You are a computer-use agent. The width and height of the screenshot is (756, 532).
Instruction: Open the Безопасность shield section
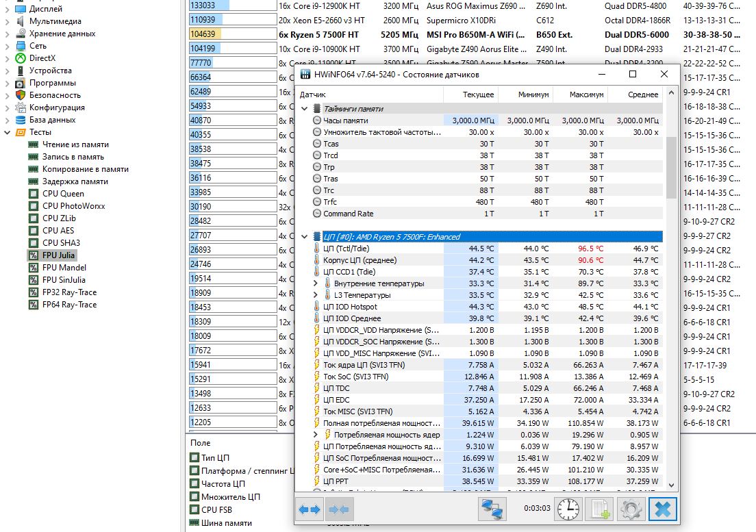click(55, 95)
